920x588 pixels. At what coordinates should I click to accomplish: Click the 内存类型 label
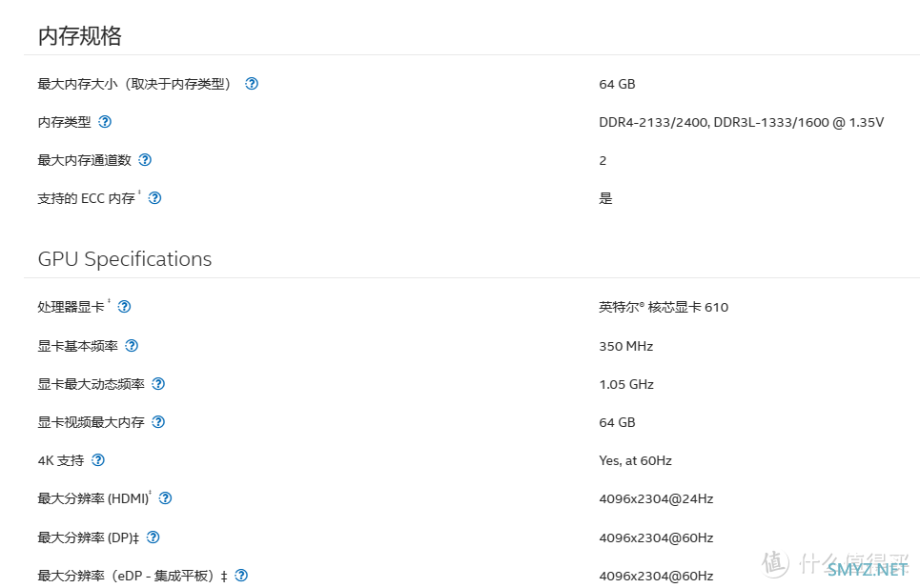65,122
